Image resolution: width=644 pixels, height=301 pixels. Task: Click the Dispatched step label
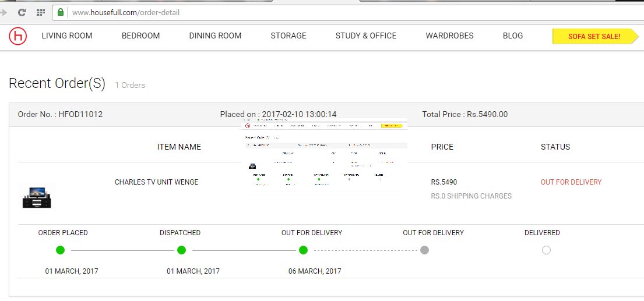(180, 232)
